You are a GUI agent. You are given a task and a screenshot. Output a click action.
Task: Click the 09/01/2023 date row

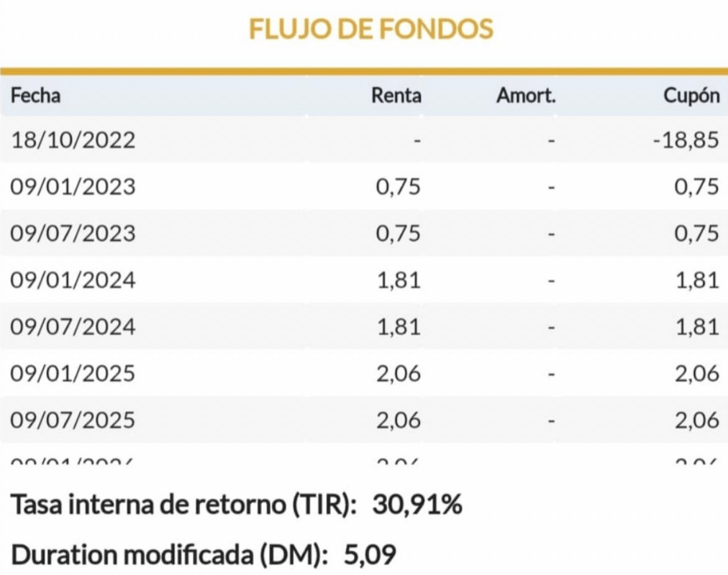click(73, 187)
